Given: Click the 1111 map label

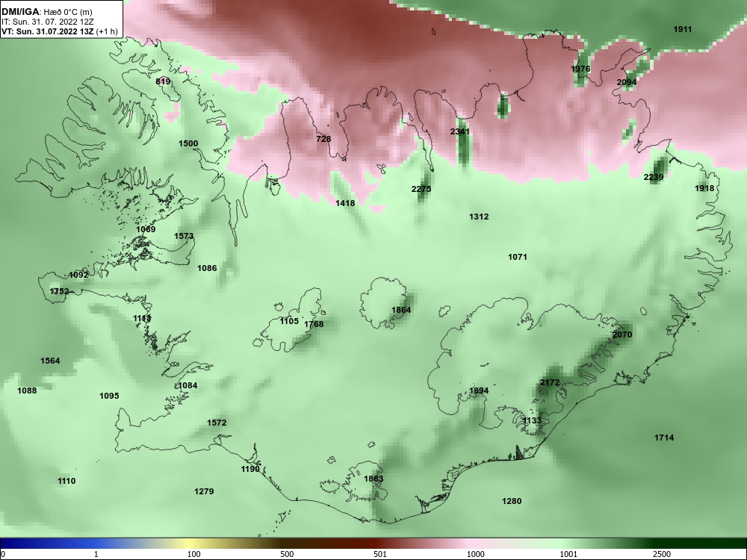Looking at the screenshot, I should 142,319.
